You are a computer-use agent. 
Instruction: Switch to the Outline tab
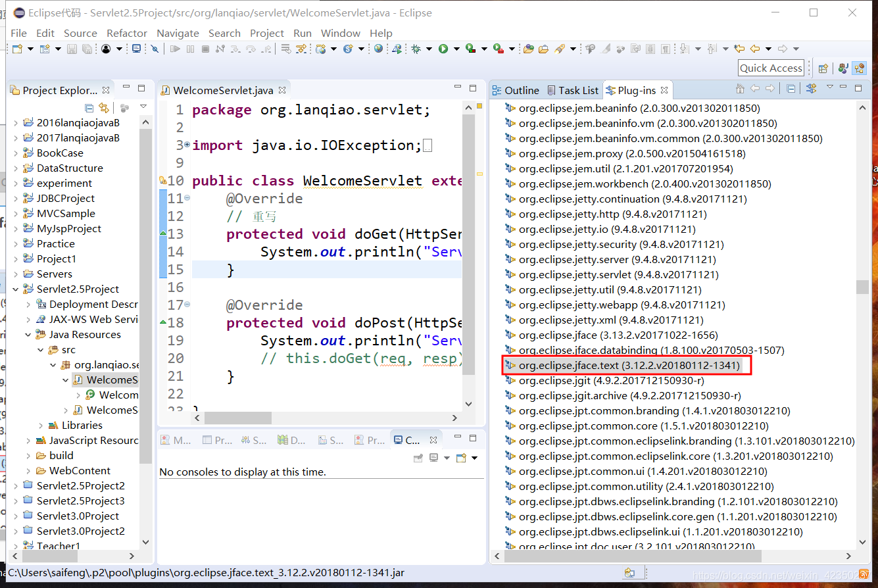(516, 90)
